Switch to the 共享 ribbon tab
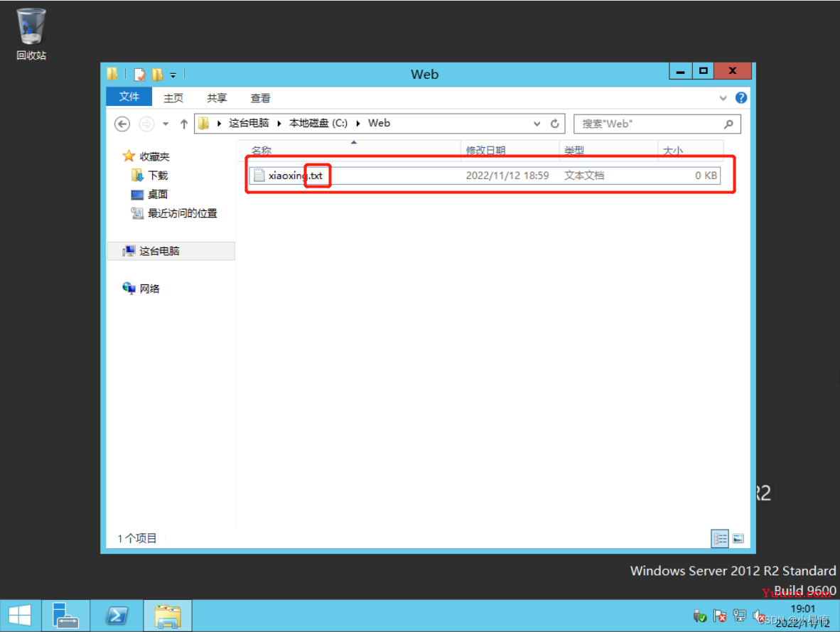The width and height of the screenshot is (840, 632). coord(217,98)
